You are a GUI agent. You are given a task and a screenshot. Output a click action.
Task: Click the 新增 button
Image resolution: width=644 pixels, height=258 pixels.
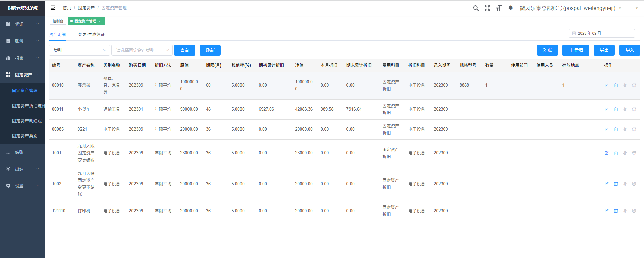click(576, 50)
